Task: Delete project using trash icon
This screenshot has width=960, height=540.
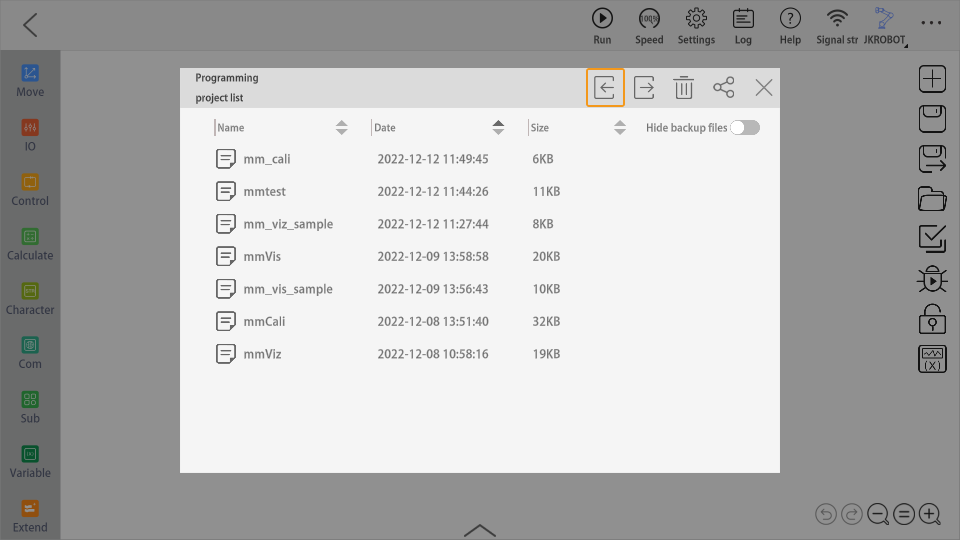Action: [684, 88]
